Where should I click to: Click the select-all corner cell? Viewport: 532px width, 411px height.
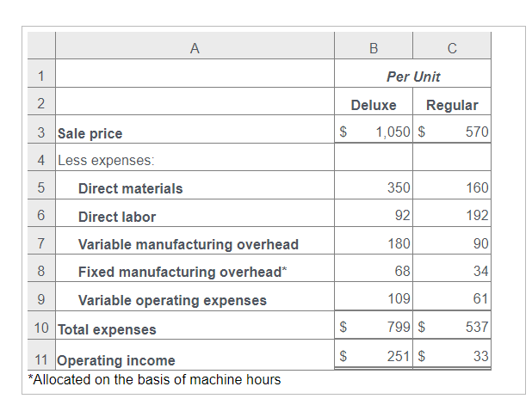coord(41,46)
